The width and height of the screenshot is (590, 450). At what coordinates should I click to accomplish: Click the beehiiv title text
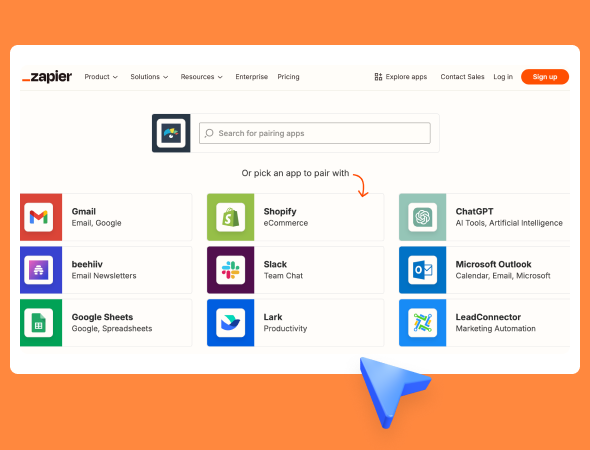[87, 264]
